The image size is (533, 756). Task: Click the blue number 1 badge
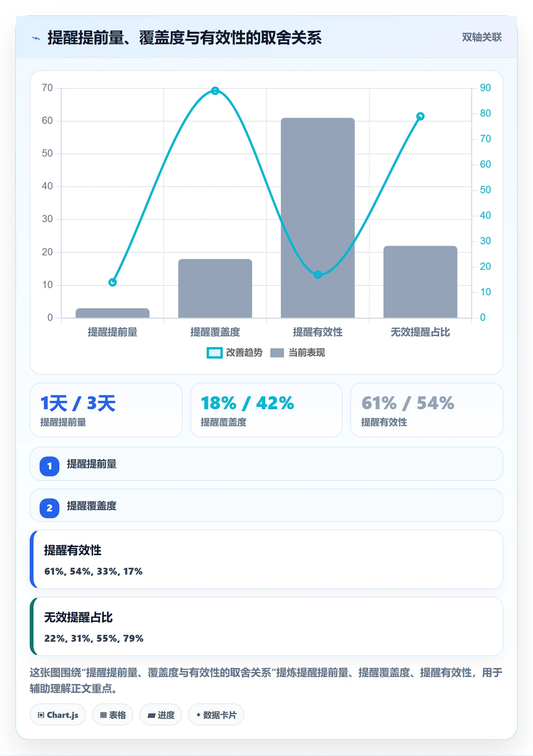coord(49,466)
